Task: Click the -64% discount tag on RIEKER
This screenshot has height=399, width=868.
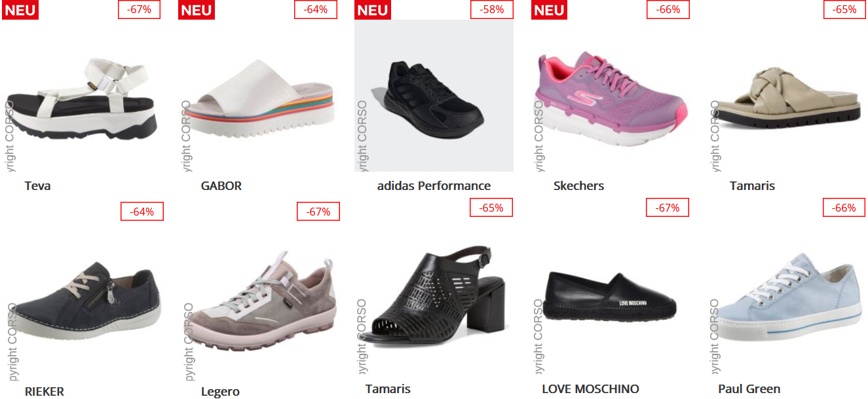Action: pyautogui.click(x=142, y=211)
